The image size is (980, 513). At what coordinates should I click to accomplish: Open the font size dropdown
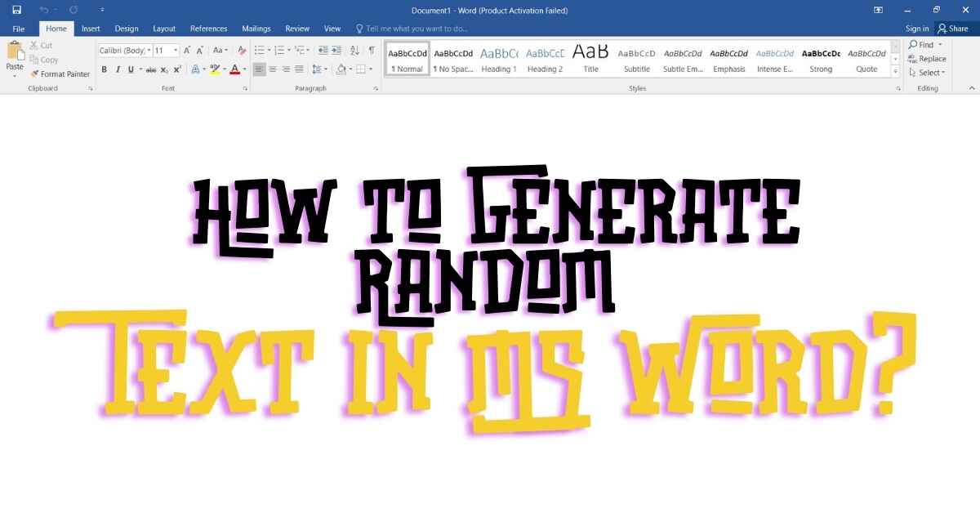point(176,51)
